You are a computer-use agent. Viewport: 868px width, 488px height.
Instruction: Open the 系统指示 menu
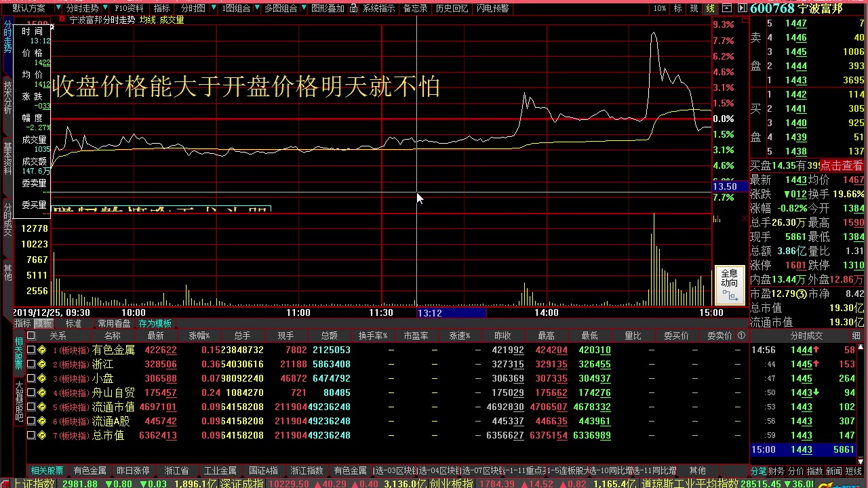(x=378, y=8)
